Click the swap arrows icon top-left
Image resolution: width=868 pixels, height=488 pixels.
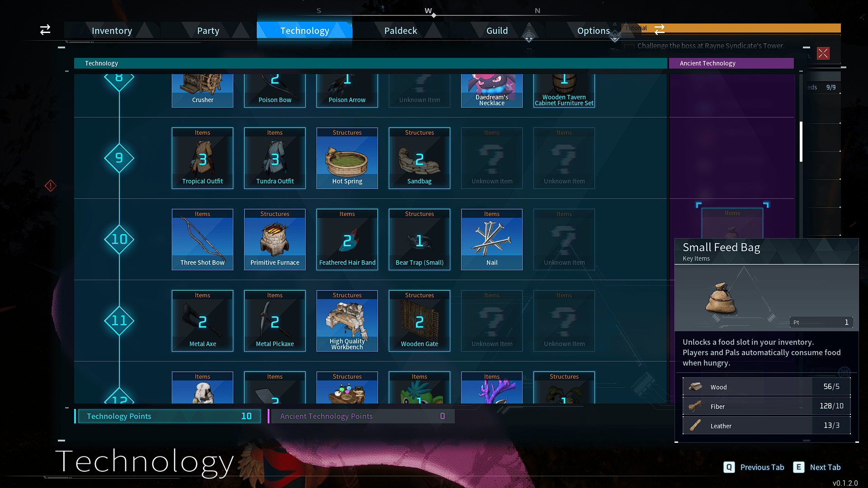(45, 29)
